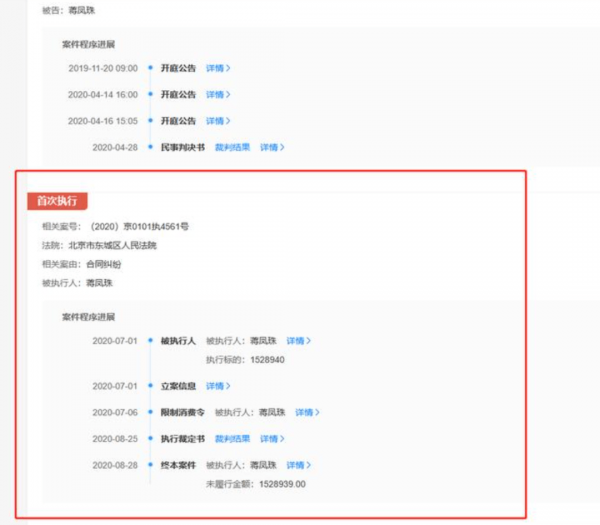This screenshot has width=600, height=525.
Task: Select the timeline dot for 2020-04-28 民事判决书
Action: (150, 147)
